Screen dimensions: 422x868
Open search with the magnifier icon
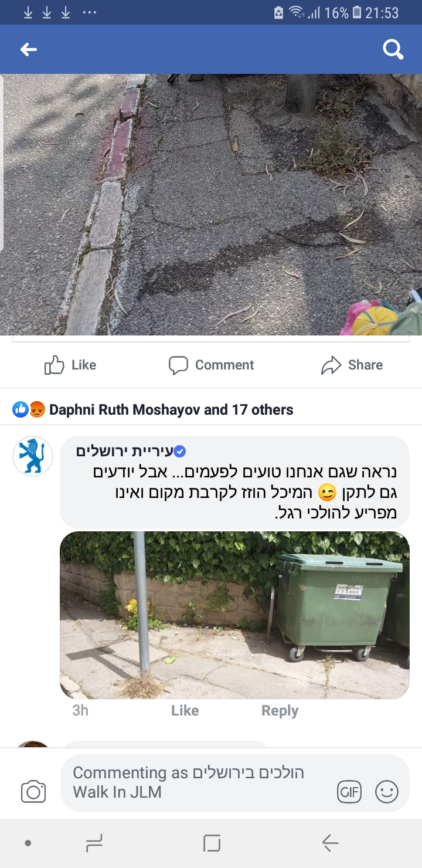point(393,50)
